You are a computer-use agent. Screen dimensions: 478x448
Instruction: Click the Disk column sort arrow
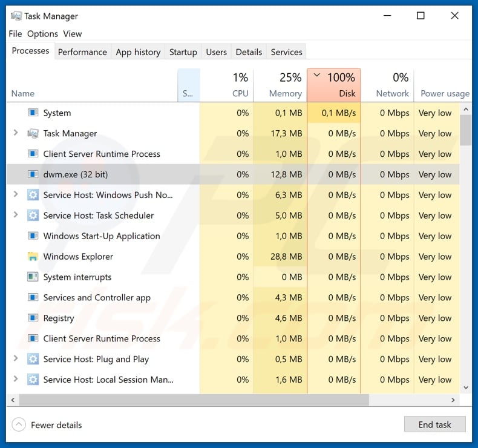[x=317, y=74]
